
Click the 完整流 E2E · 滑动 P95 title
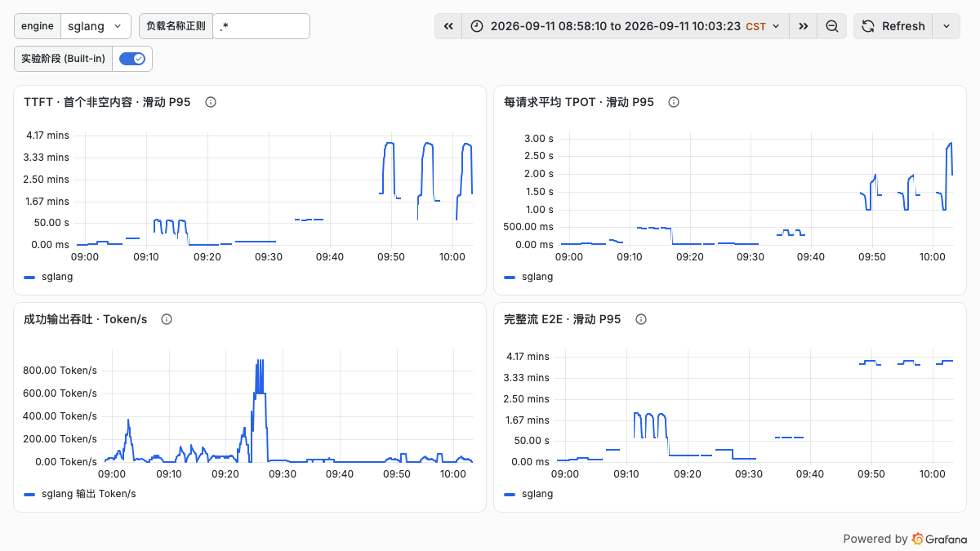[x=563, y=319]
